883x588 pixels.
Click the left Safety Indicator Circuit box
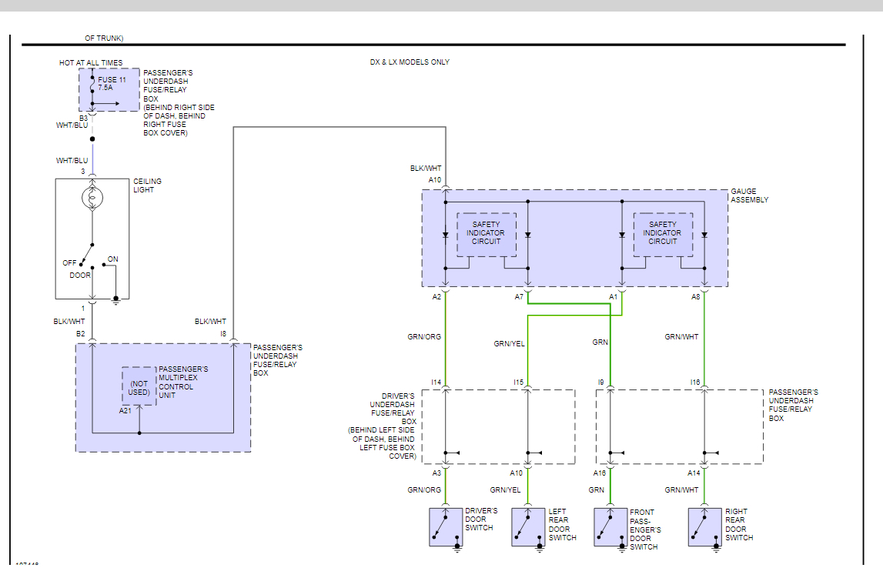[486, 233]
